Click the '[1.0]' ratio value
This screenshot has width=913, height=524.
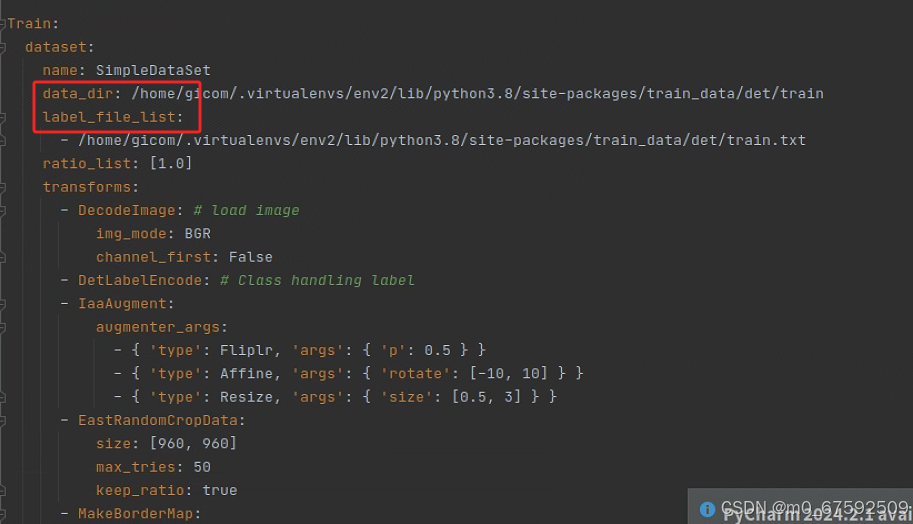171,164
